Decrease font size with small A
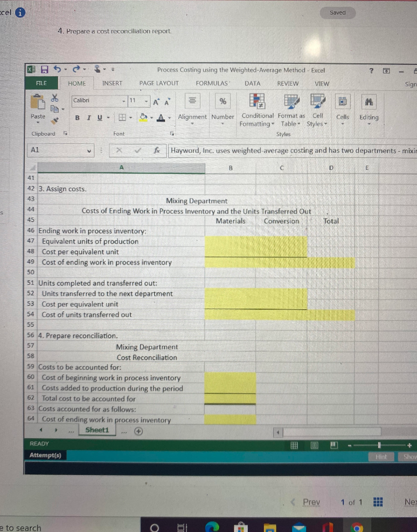Screen dimensions: 417x532 (x=167, y=102)
